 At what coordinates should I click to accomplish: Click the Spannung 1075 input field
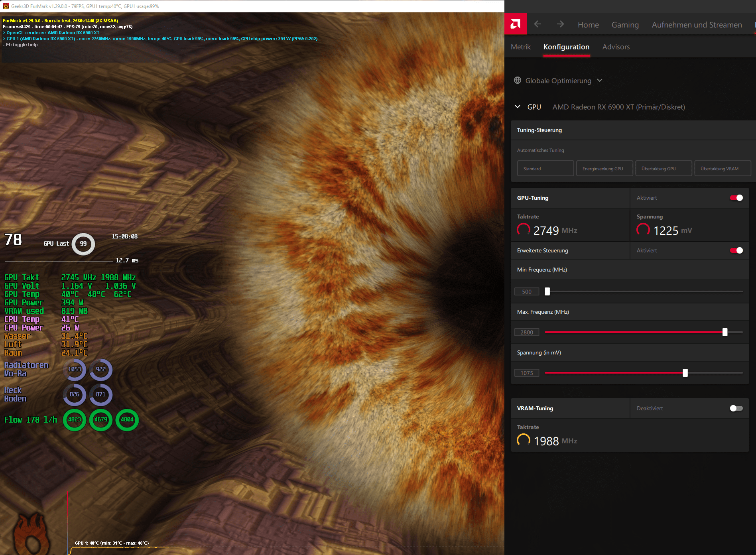coord(527,373)
